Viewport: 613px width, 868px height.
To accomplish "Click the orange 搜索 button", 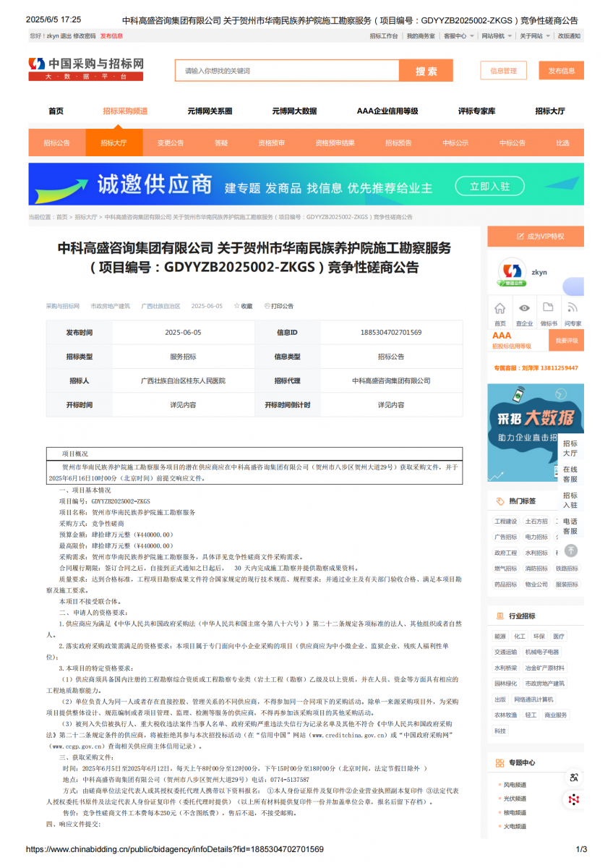I will (426, 71).
